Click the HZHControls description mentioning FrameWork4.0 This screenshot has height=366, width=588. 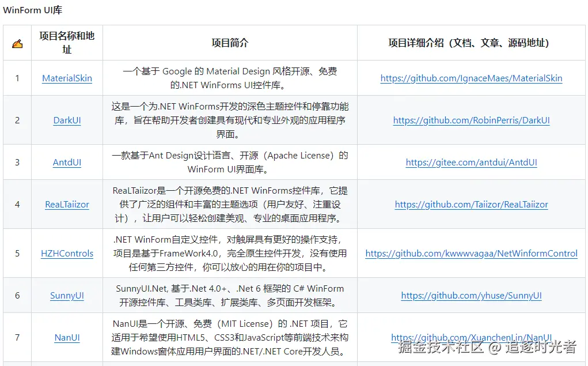tap(230, 254)
